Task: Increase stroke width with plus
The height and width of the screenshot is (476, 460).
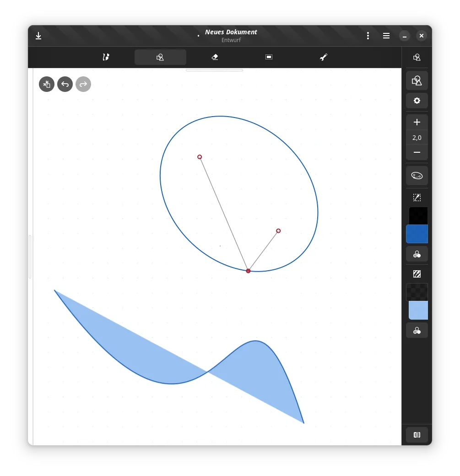Action: pyautogui.click(x=417, y=123)
